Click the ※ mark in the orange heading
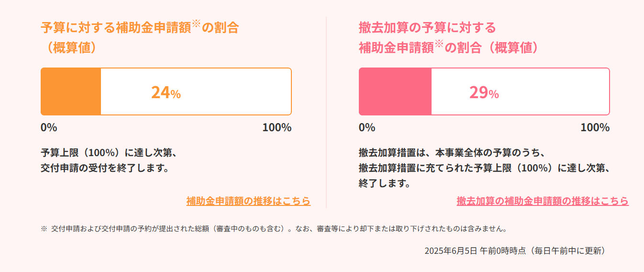 tap(197, 23)
